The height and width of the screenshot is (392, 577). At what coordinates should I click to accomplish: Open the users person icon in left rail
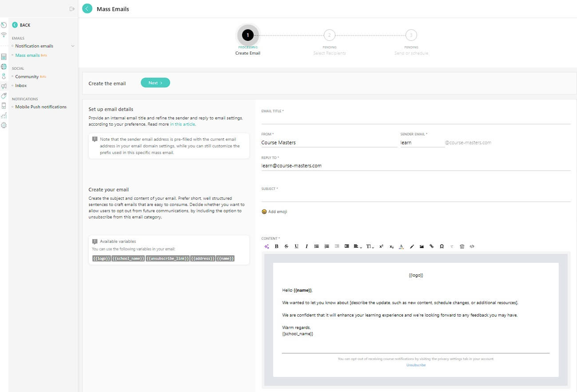pos(4,76)
